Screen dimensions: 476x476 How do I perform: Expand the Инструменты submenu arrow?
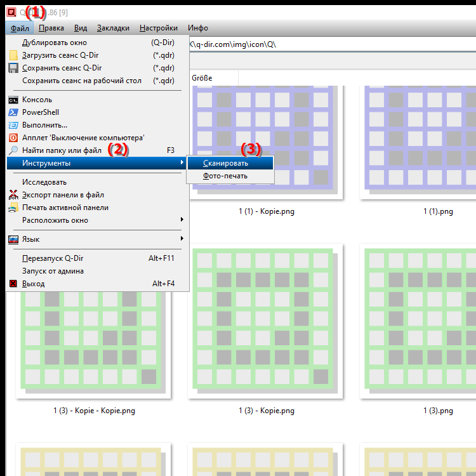click(182, 162)
